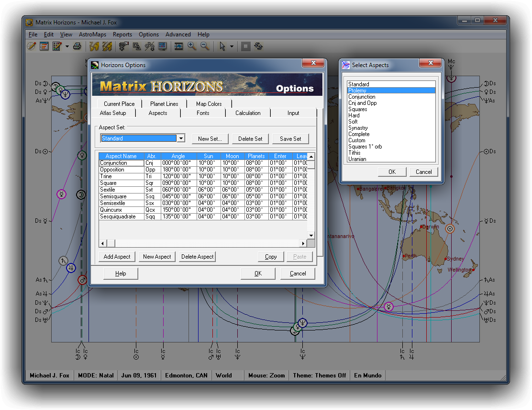Expand the arrow beside grid edit icon
The image size is (532, 410).
click(x=67, y=46)
